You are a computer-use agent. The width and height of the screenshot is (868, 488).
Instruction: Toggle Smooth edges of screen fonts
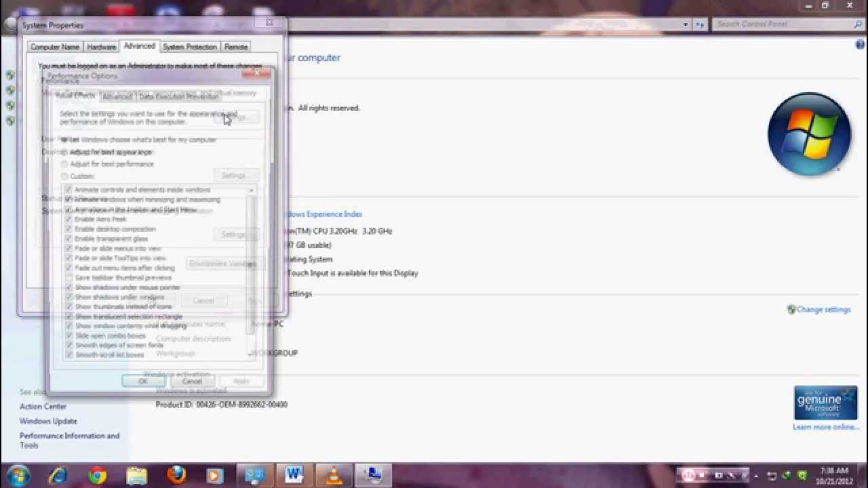pos(68,346)
